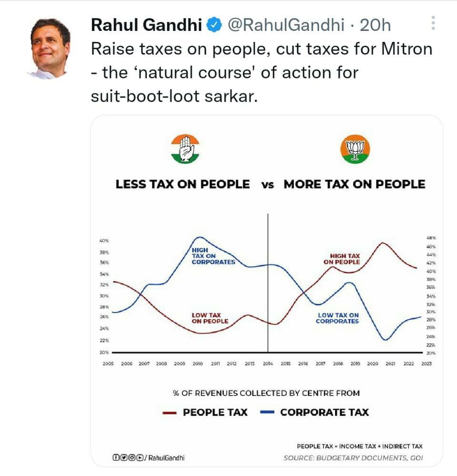This screenshot has height=476, width=457.
Task: Click the High Tax on People label
Action: pyautogui.click(x=342, y=259)
